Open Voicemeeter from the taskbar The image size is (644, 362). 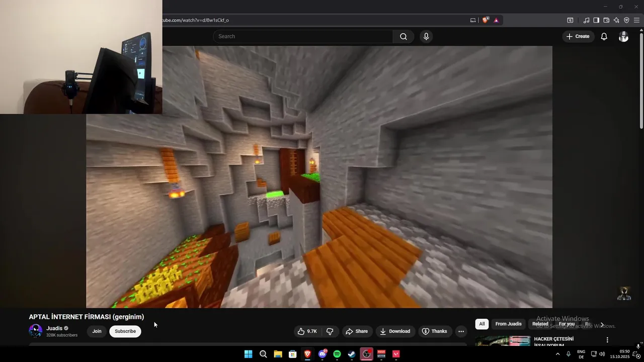click(381, 354)
